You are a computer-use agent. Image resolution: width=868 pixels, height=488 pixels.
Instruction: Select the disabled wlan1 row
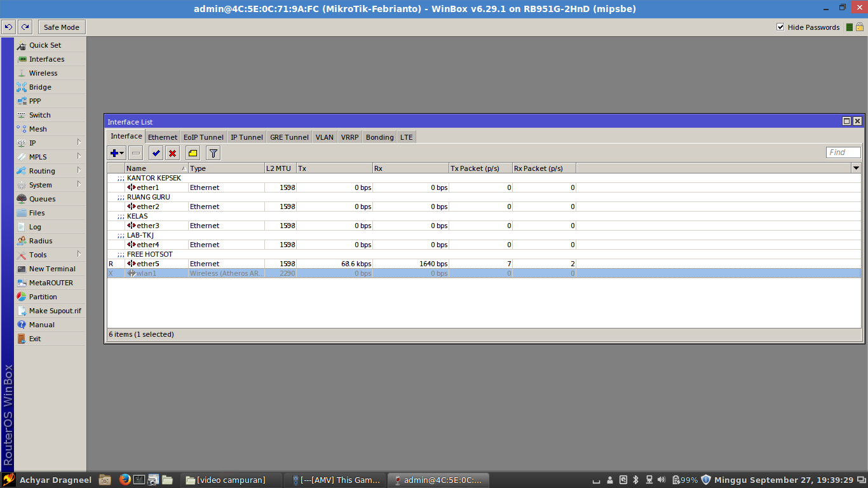tap(484, 273)
